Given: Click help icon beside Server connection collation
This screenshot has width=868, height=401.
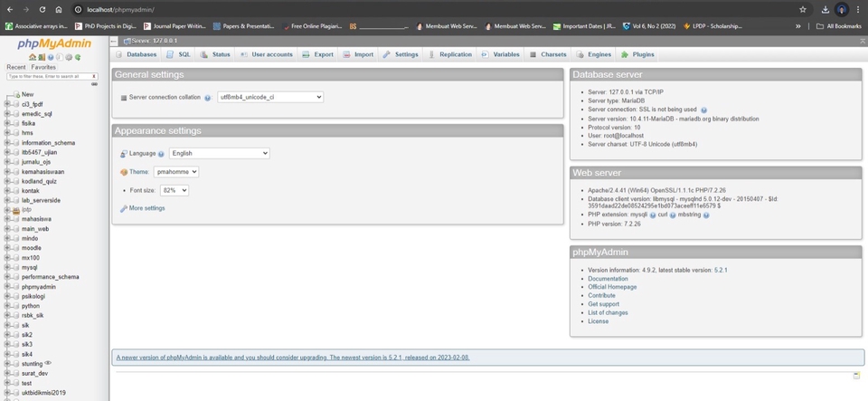Looking at the screenshot, I should 208,98.
